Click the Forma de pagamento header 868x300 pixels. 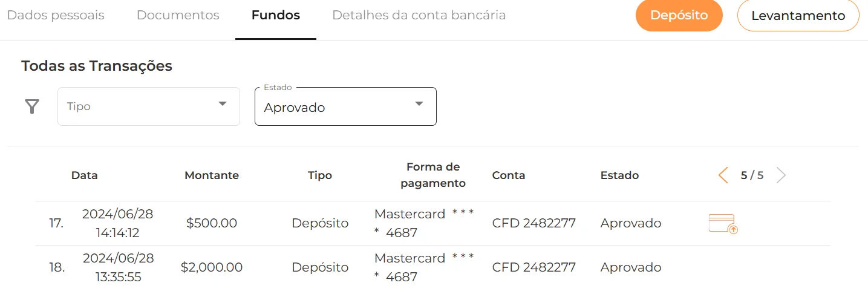[433, 175]
